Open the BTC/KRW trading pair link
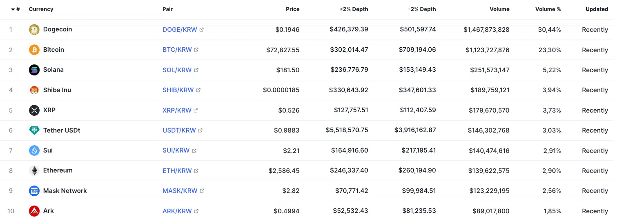This screenshot has height=219, width=644. (177, 50)
